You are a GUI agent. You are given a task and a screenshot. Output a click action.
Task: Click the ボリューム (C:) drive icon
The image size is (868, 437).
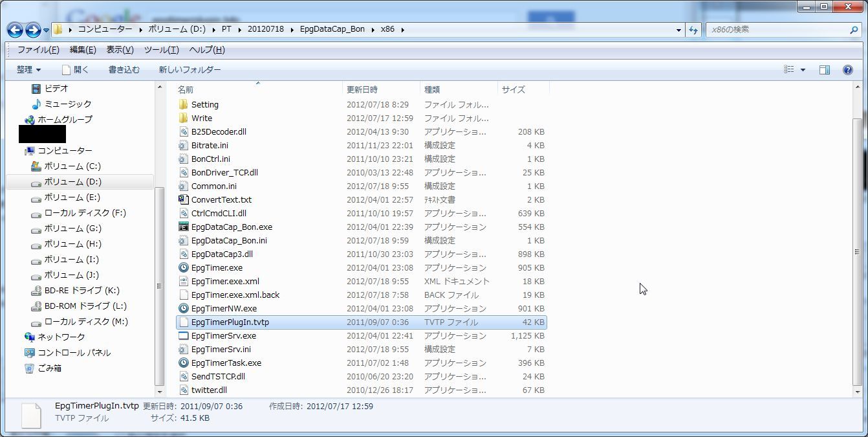pos(36,166)
